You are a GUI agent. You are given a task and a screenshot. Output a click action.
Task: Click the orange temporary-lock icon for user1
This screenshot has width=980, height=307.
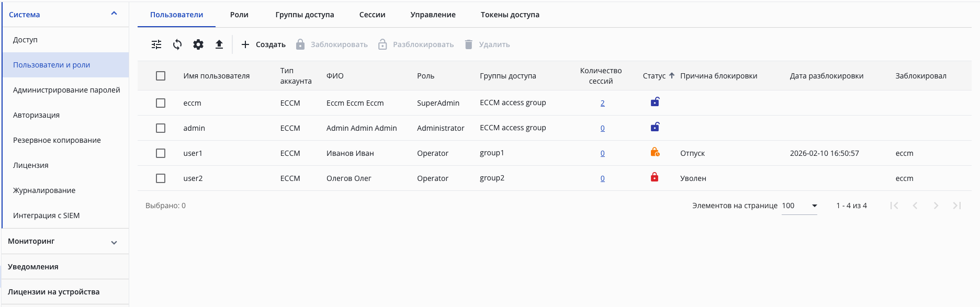(x=655, y=152)
